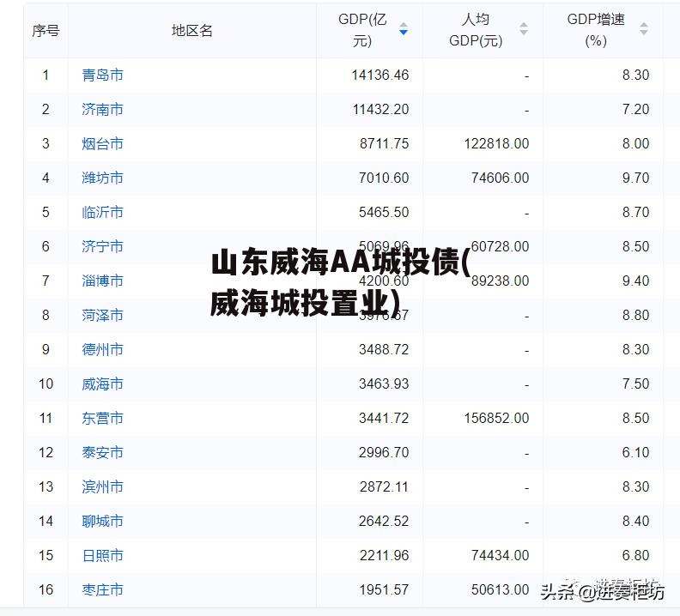680x616 pixels.
Task: Open the 济南市 city link
Action: point(102,109)
